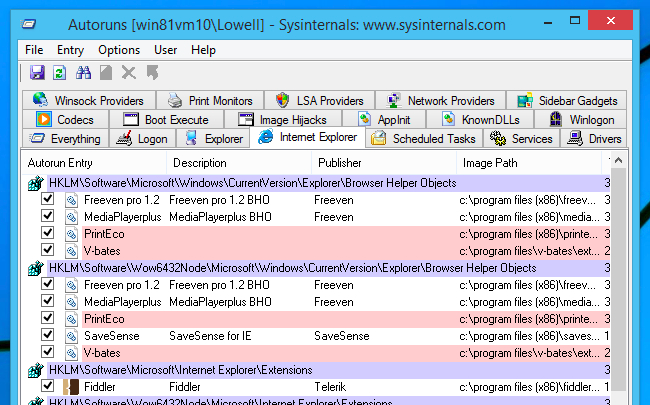Open the Print Monitors tab
Viewport: 650px width, 405px height.
[x=210, y=100]
